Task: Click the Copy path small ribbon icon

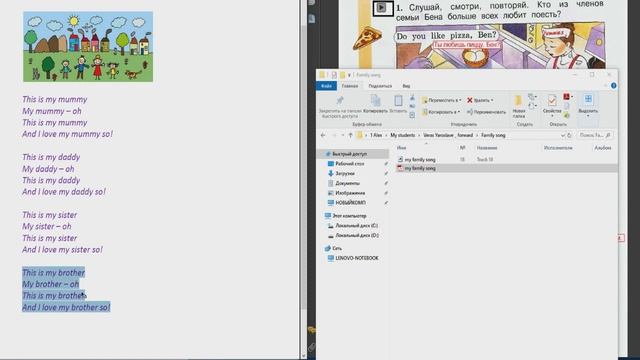Action: tap(412, 107)
